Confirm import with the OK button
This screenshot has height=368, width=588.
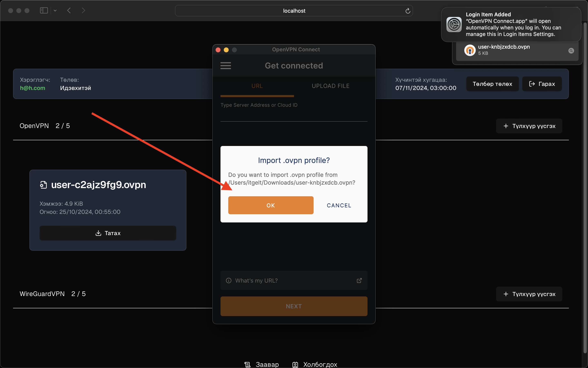coord(271,205)
